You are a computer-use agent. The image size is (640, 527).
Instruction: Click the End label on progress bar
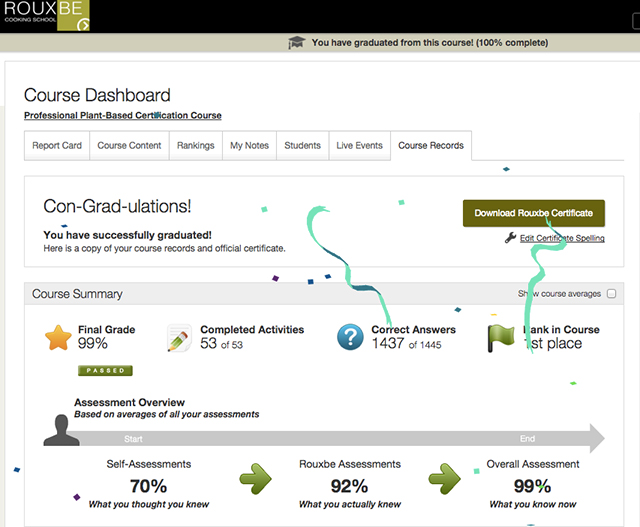[527, 438]
